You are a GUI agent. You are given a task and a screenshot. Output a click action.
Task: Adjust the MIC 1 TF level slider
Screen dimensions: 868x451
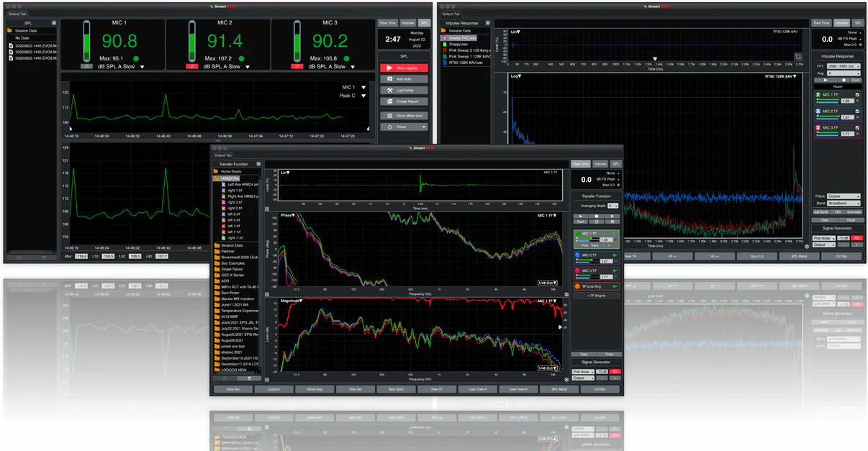(x=589, y=240)
